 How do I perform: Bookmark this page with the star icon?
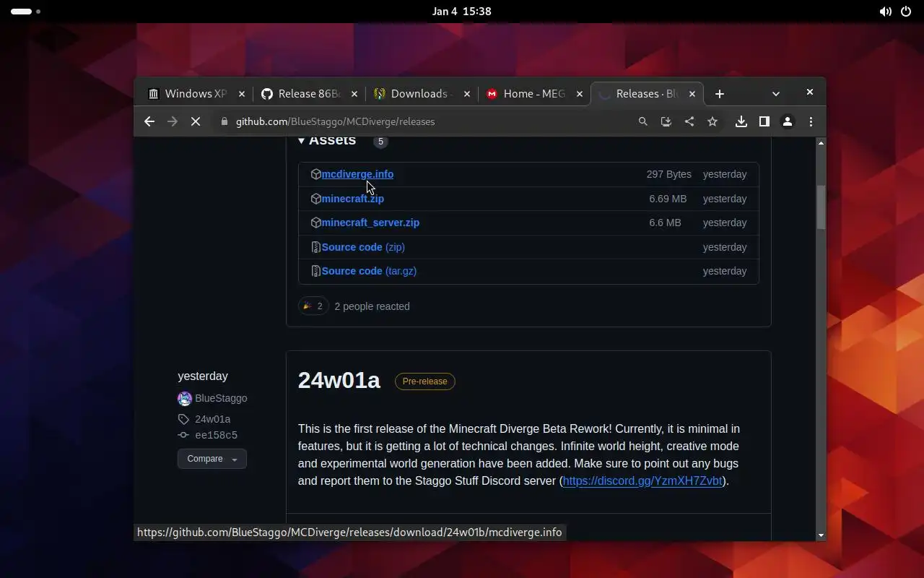pos(712,122)
